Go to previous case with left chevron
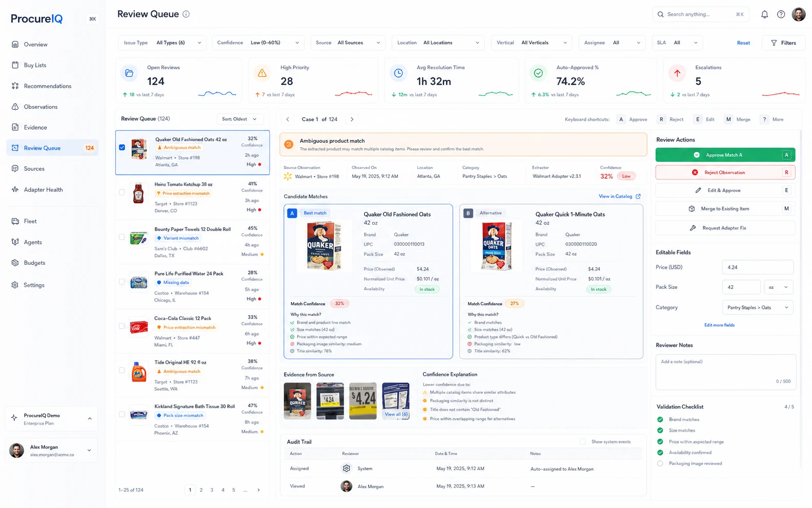Screen dimensions: 812x508 tap(288, 119)
